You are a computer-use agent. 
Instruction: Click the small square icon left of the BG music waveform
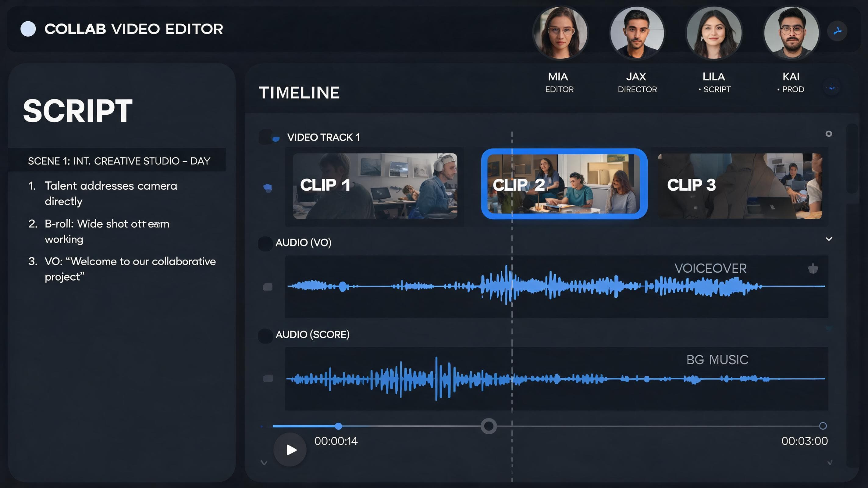[x=268, y=379]
